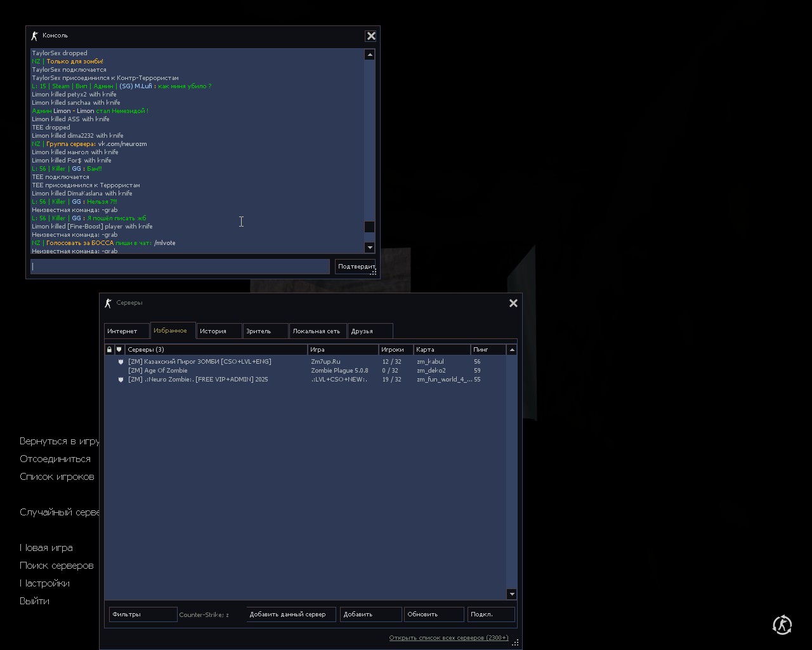Toggle the Фильтры panel in server browser
The image size is (812, 650).
(x=143, y=614)
